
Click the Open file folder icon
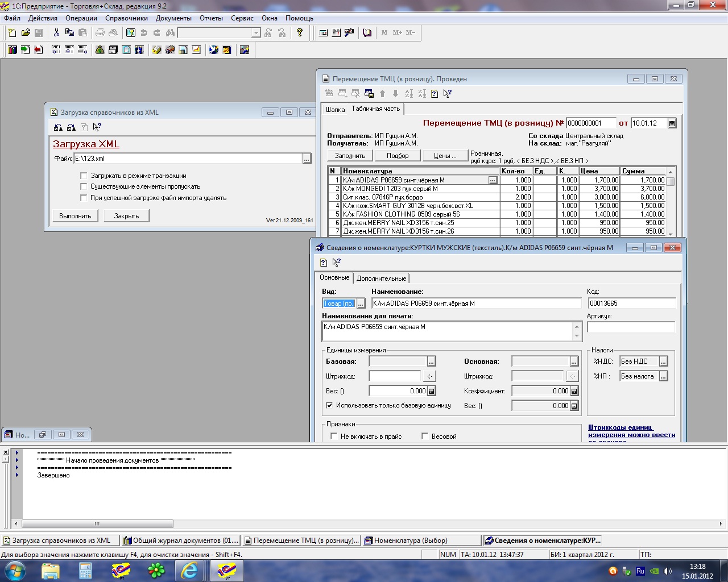coord(25,33)
